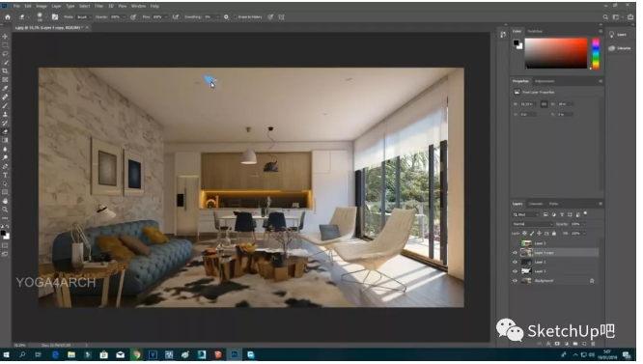This screenshot has width=643, height=364.
Task: Switch to the Adjustments tab
Action: click(545, 81)
